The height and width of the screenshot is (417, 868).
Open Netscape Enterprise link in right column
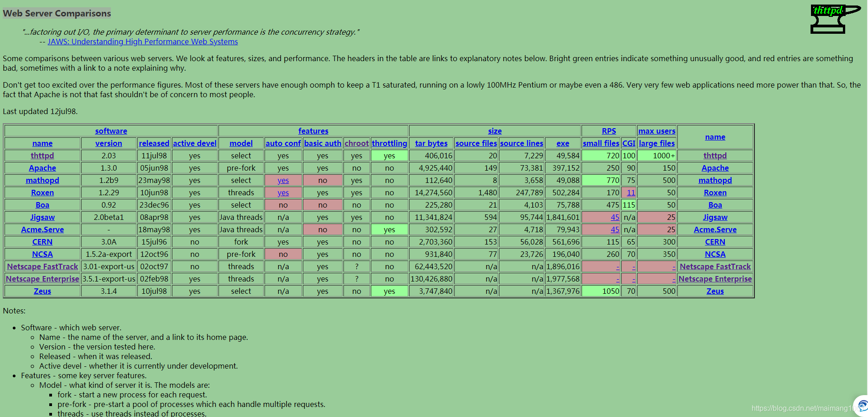tap(715, 279)
